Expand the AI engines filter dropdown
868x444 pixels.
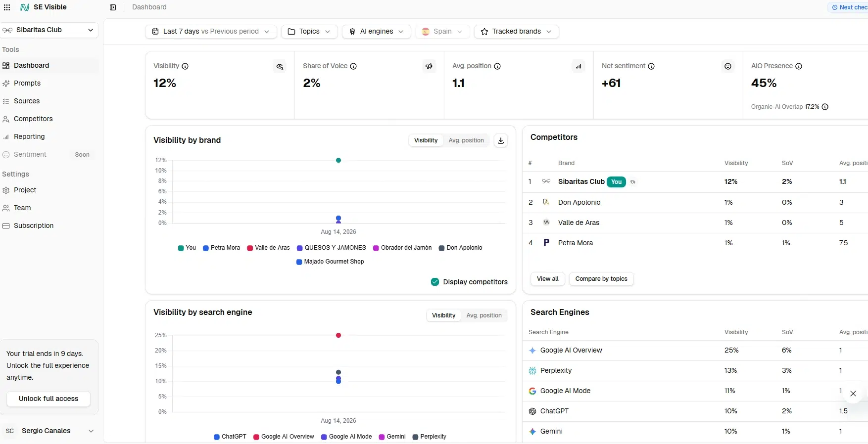(377, 32)
